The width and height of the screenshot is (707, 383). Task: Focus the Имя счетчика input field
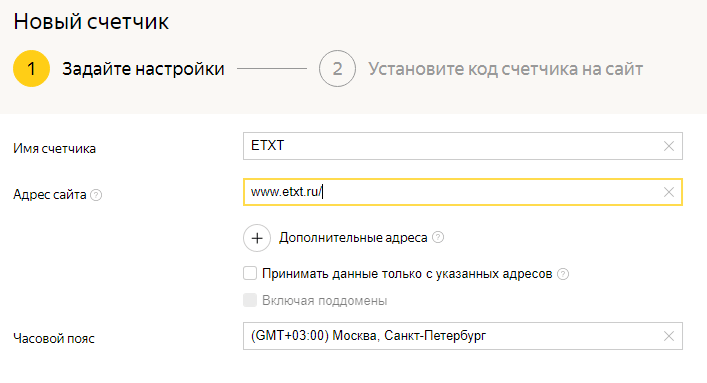point(463,146)
